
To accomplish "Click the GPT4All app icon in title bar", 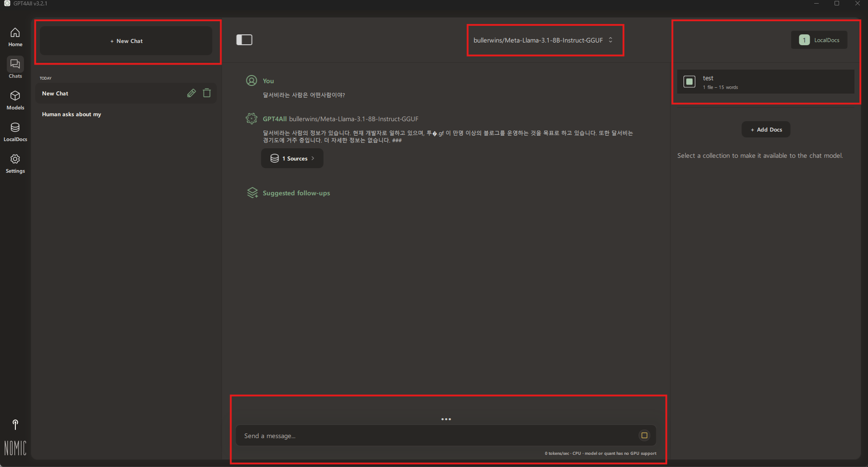I will tap(7, 3).
